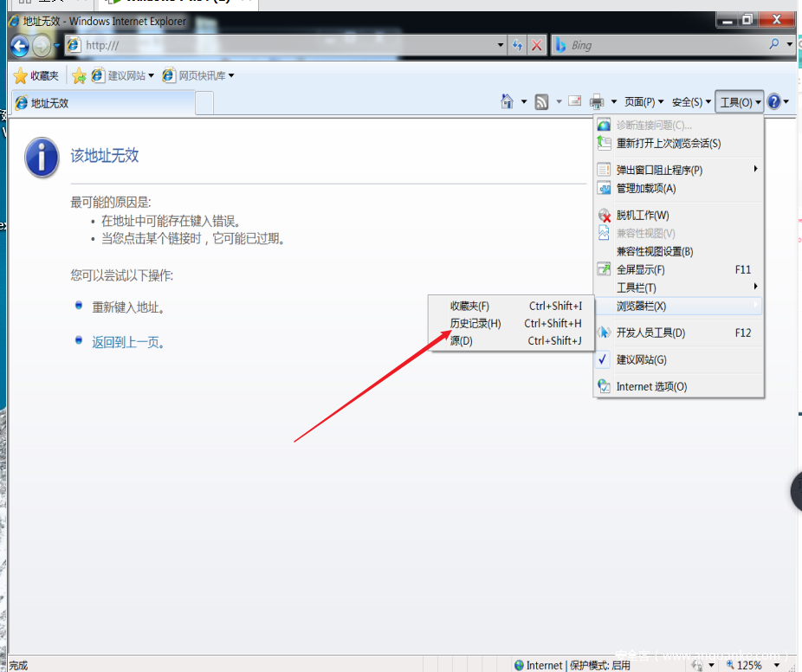Select 历史记录(H) from the submenu

coord(475,324)
